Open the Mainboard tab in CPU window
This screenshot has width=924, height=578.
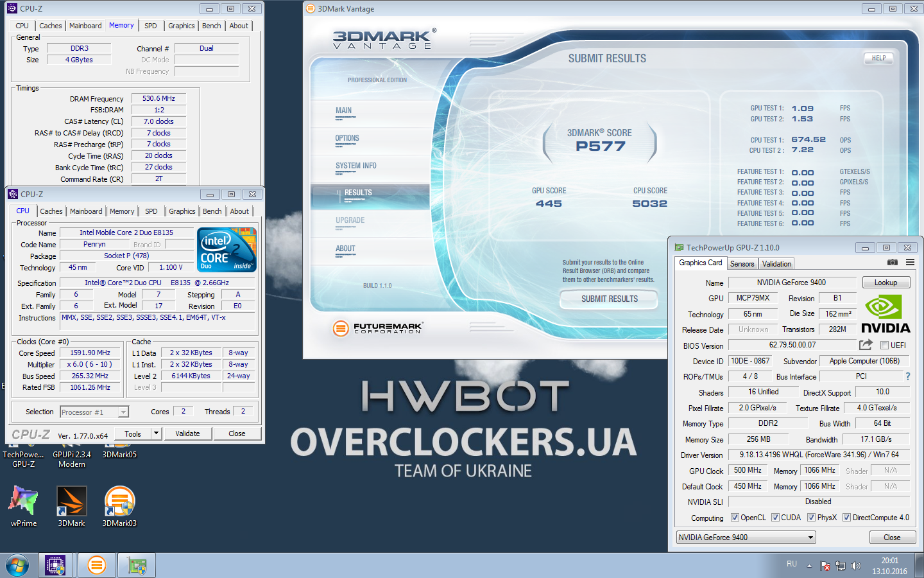pos(86,211)
